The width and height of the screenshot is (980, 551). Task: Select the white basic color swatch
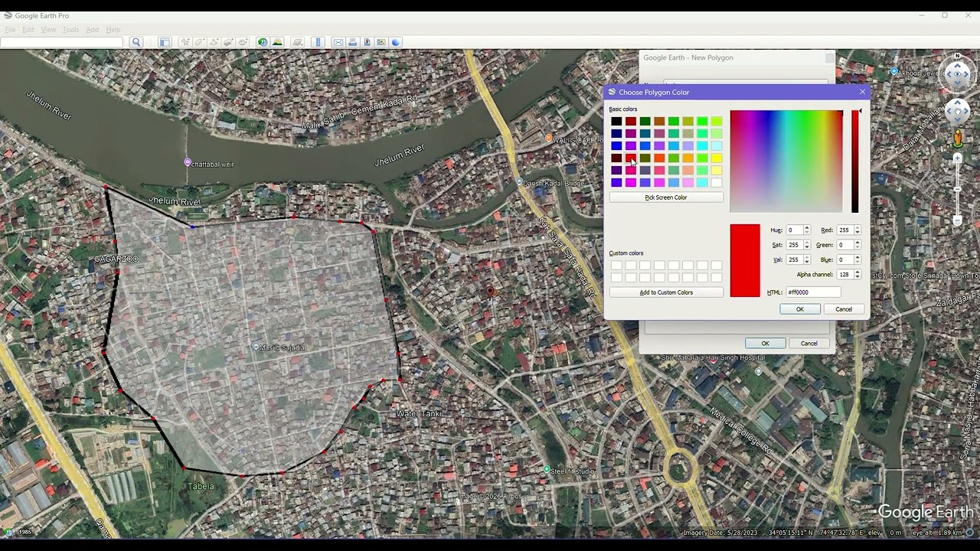click(x=716, y=182)
